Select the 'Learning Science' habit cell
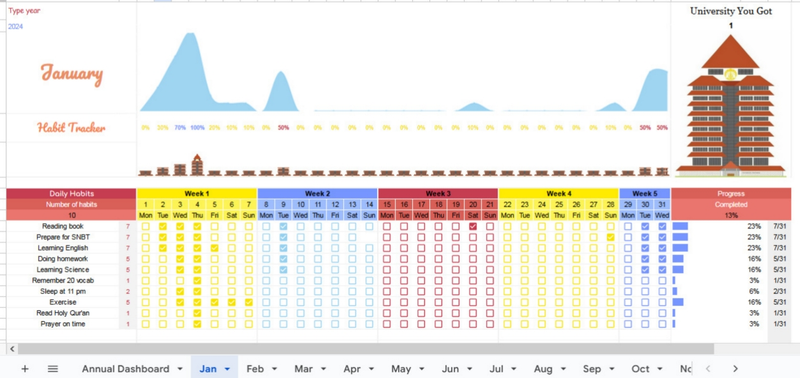Screen dimensions: 800x378 click(63, 269)
